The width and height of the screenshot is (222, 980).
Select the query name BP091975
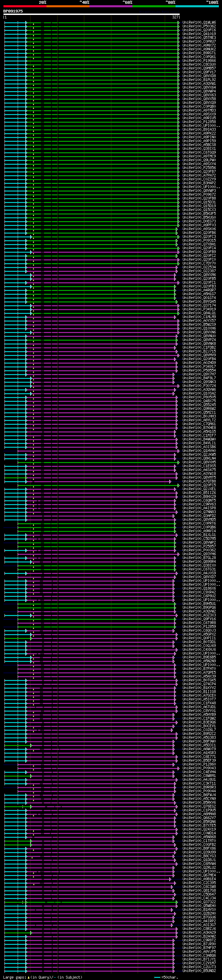point(13,11)
